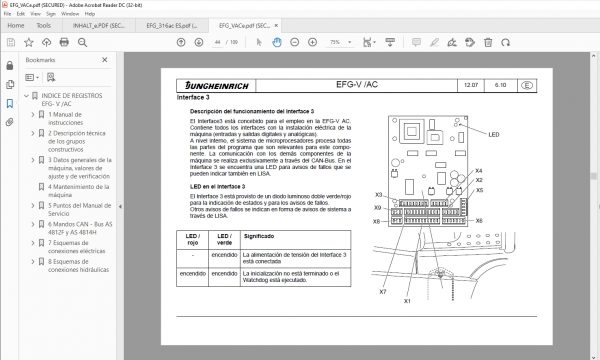Viewport: 600px width, 360px height.
Task: Go to next page arrow icon
Action: (x=199, y=42)
